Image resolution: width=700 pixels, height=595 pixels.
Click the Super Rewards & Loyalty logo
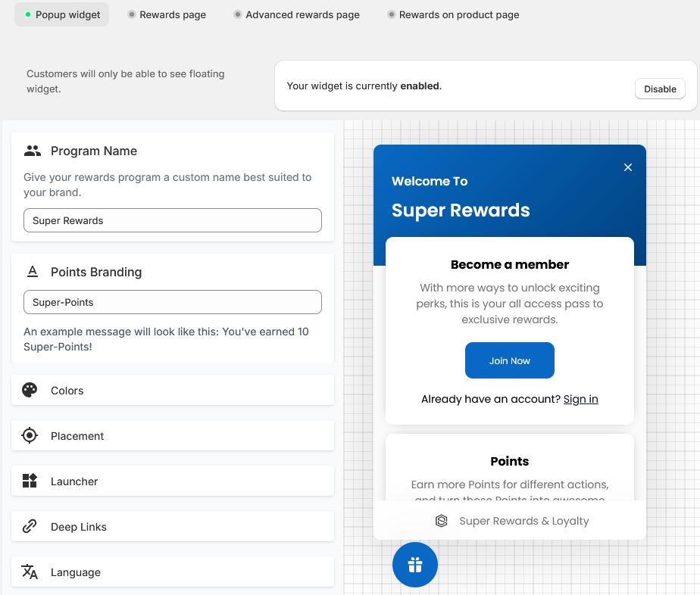point(442,521)
